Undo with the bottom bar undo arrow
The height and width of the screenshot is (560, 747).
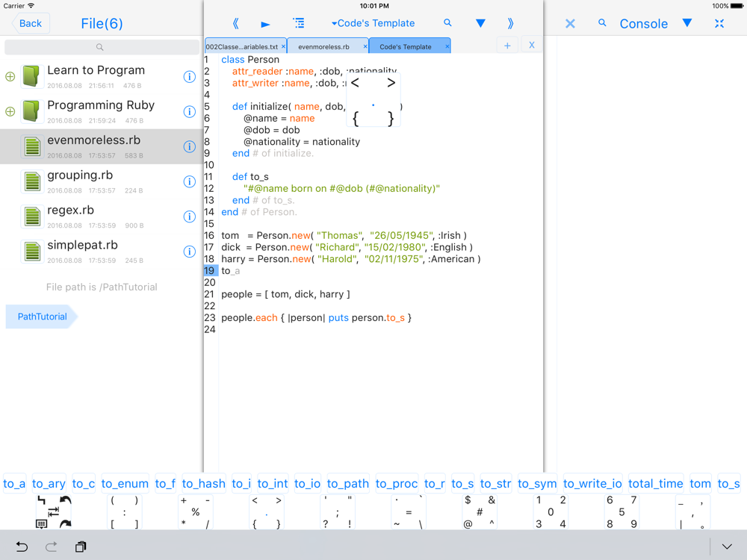tap(22, 547)
